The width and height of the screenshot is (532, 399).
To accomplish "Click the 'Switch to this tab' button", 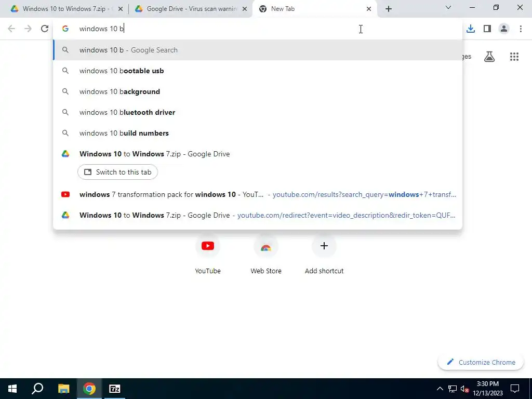I will pos(117,172).
